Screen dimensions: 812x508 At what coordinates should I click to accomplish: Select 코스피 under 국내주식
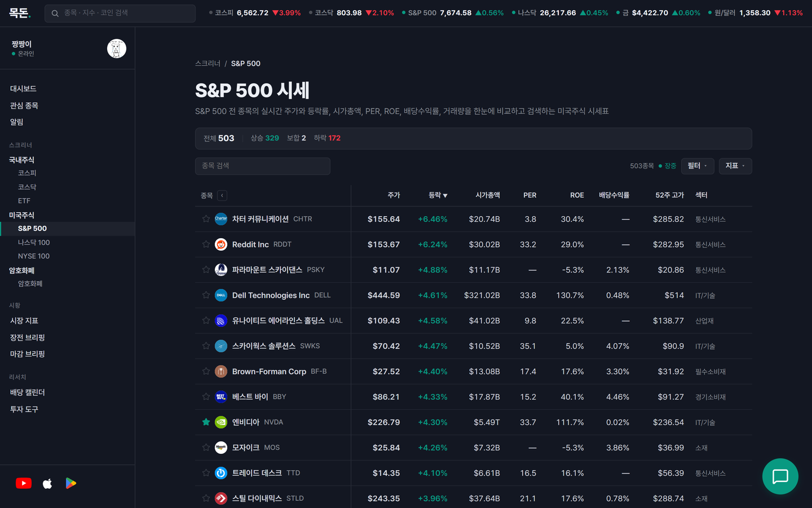click(x=27, y=173)
